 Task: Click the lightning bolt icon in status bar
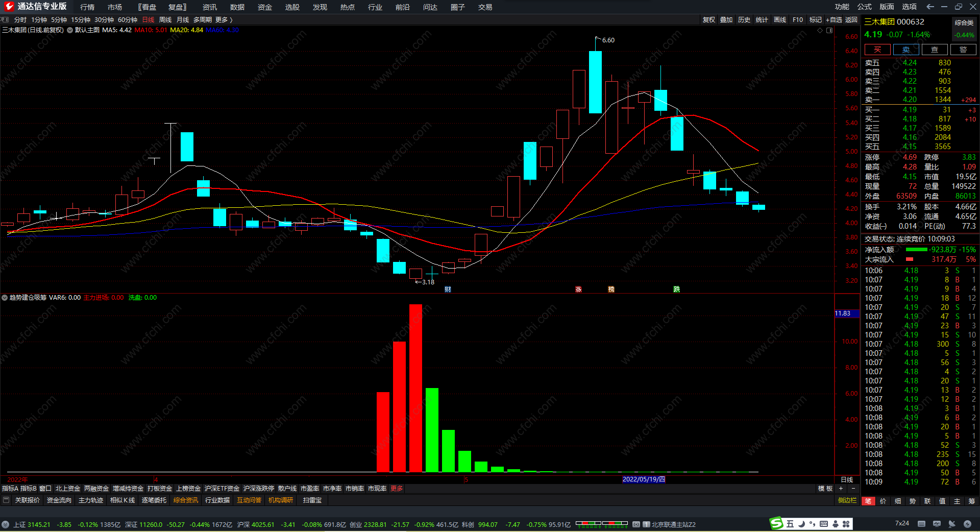[x=967, y=524]
